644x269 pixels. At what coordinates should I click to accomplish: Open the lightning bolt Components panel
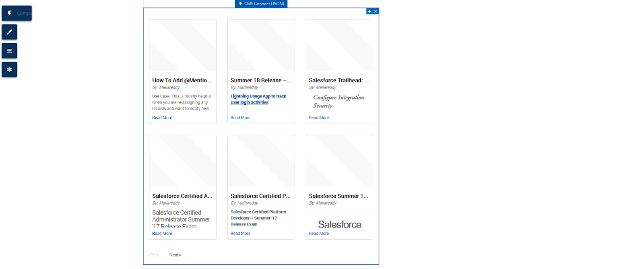tap(17, 13)
